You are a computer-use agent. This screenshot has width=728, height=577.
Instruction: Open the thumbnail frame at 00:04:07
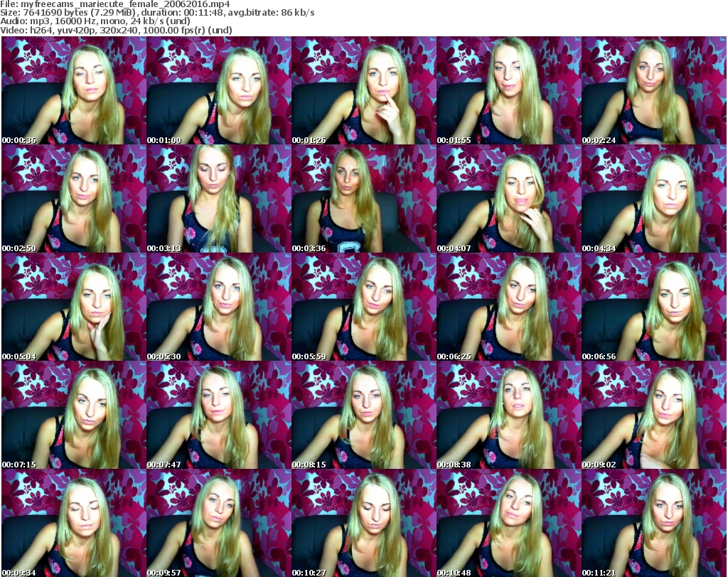(x=509, y=198)
